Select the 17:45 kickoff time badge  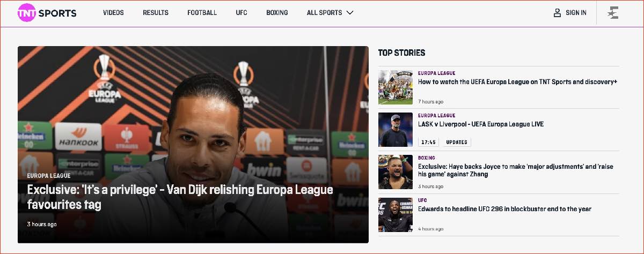tap(428, 142)
